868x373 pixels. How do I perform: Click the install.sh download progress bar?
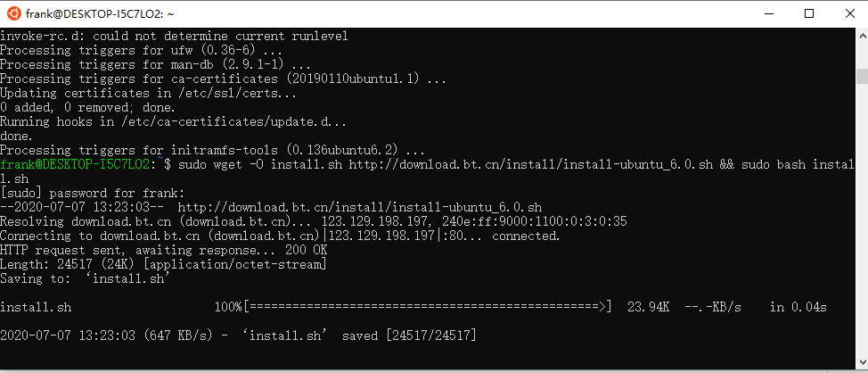428,307
